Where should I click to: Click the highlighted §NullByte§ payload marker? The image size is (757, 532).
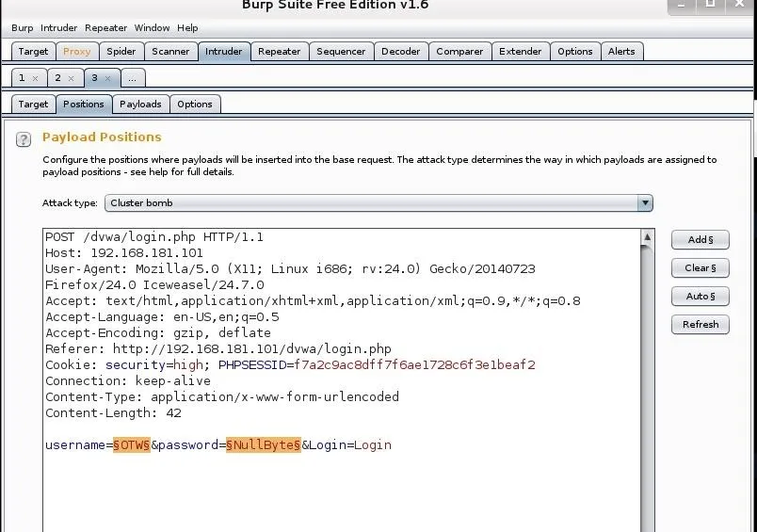coord(264,444)
